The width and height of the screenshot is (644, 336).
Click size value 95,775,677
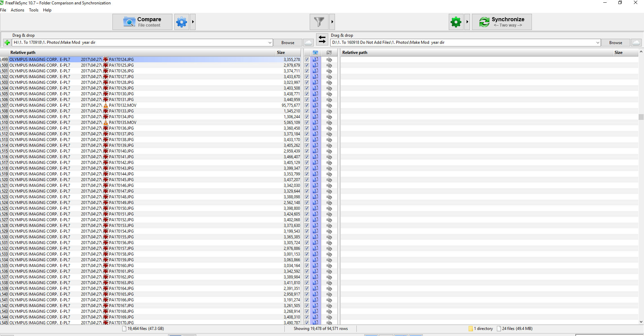tap(291, 105)
